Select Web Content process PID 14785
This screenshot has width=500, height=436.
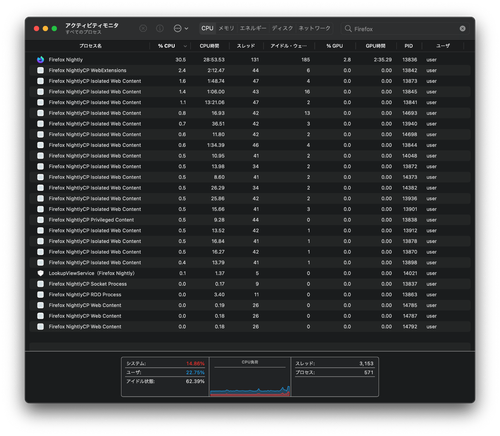pos(250,305)
